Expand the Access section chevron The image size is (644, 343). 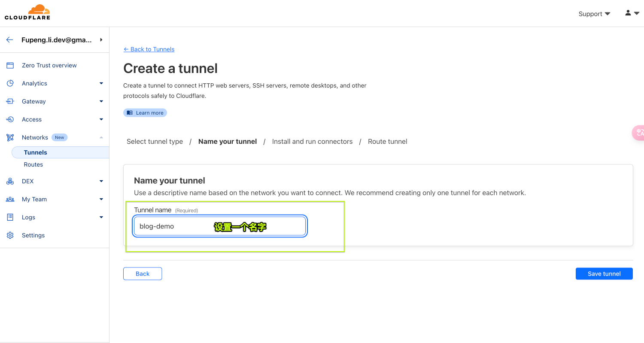[x=101, y=119]
